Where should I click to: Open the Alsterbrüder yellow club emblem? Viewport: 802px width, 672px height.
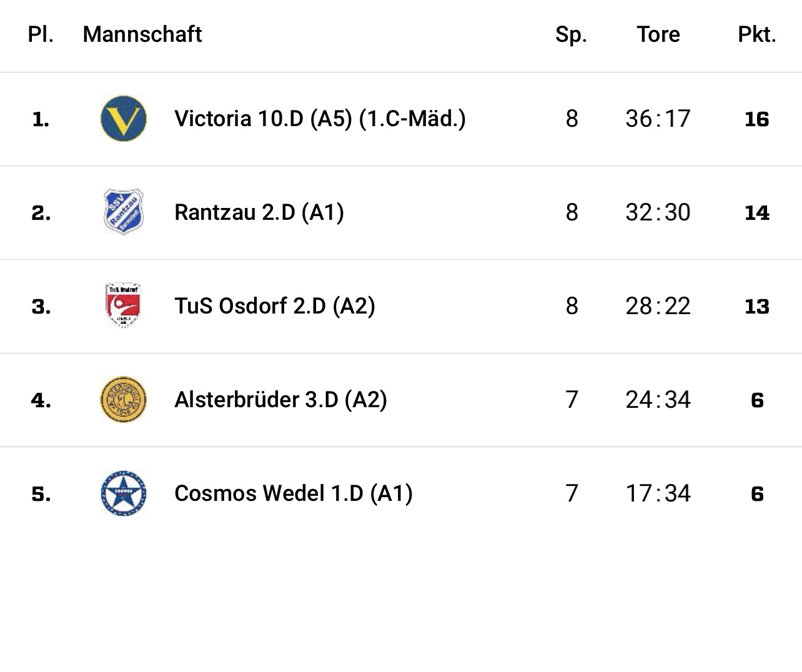point(124,400)
